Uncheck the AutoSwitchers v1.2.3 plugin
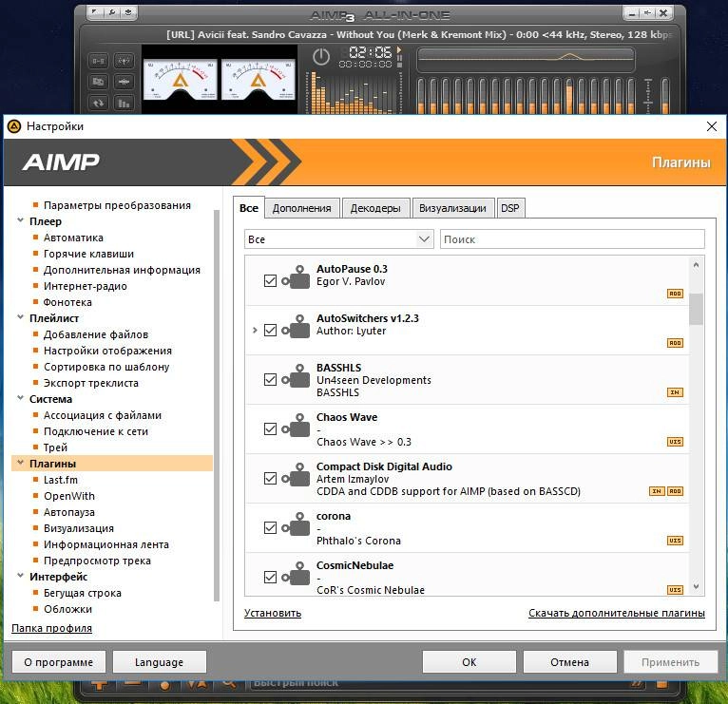Screen dimensions: 728x704 270,330
